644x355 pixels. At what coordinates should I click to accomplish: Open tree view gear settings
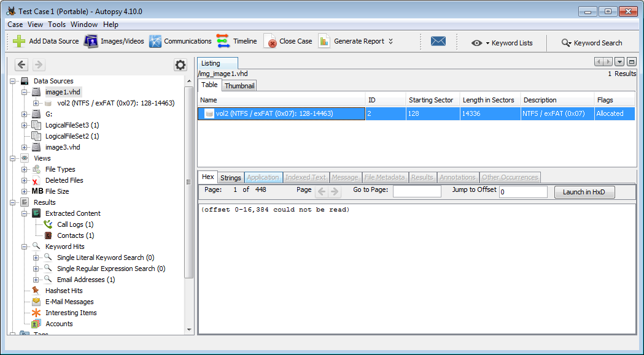click(x=180, y=65)
